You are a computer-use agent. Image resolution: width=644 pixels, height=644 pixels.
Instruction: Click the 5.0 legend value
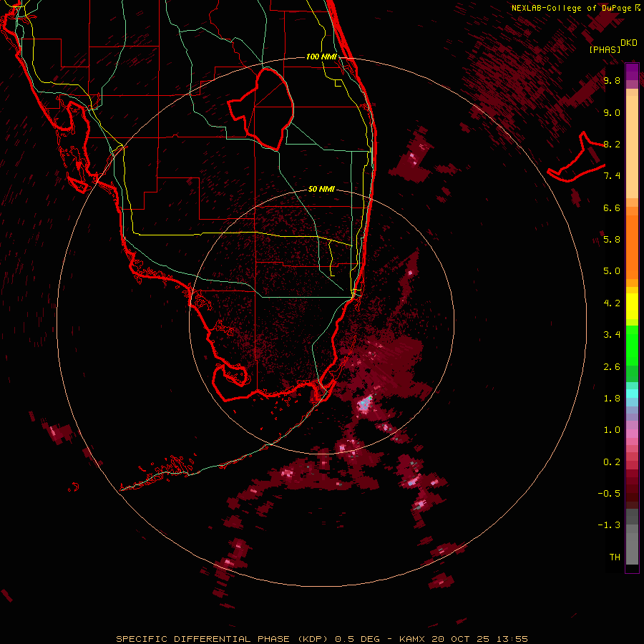pyautogui.click(x=612, y=271)
